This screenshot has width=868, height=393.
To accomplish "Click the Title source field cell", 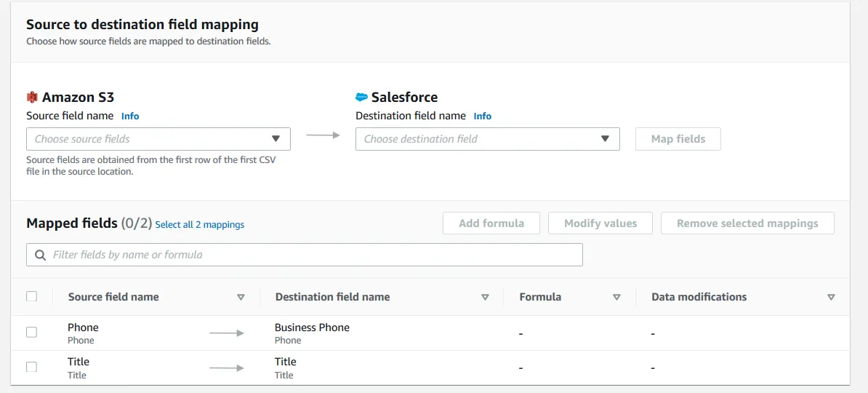I will [78, 368].
